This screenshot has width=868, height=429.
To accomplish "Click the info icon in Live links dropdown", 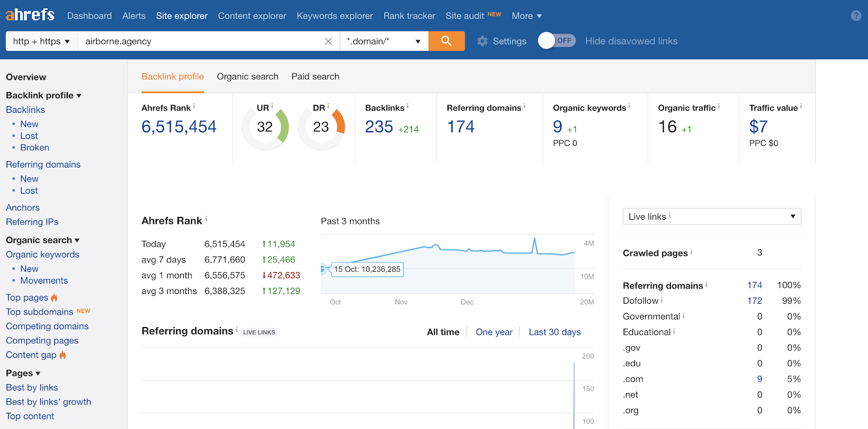I will [x=670, y=215].
